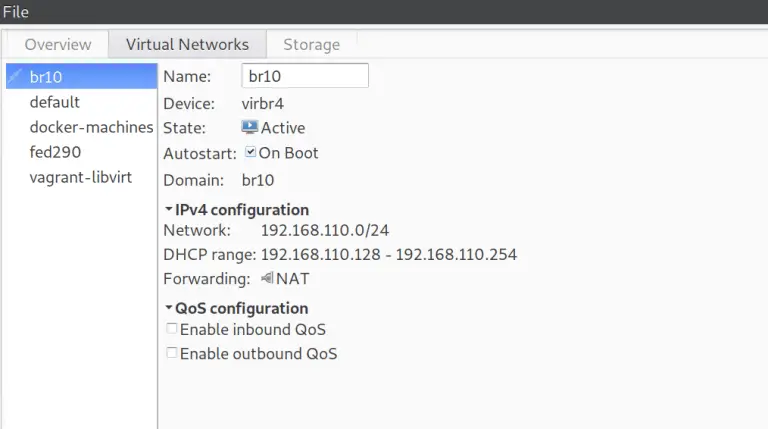Screen dimensions: 768x429
Task: Click the network Name input field
Action: click(x=305, y=76)
